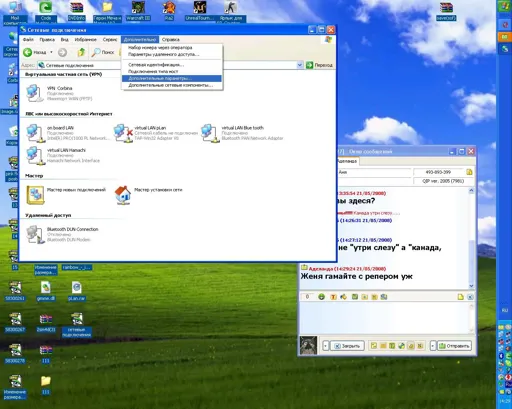This screenshot has width=512, height=409.
Task: Click the chat message input area
Action: tap(385, 317)
